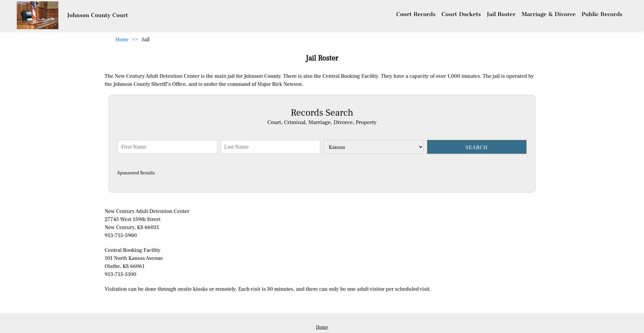Focus the First Name input field
This screenshot has width=644, height=333.
point(167,147)
